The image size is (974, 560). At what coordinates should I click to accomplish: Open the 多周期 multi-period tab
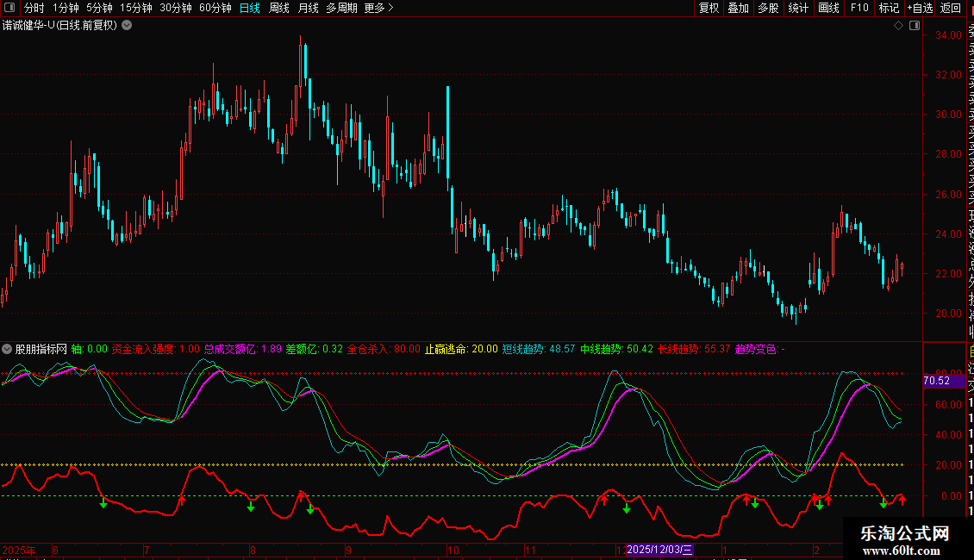click(342, 8)
